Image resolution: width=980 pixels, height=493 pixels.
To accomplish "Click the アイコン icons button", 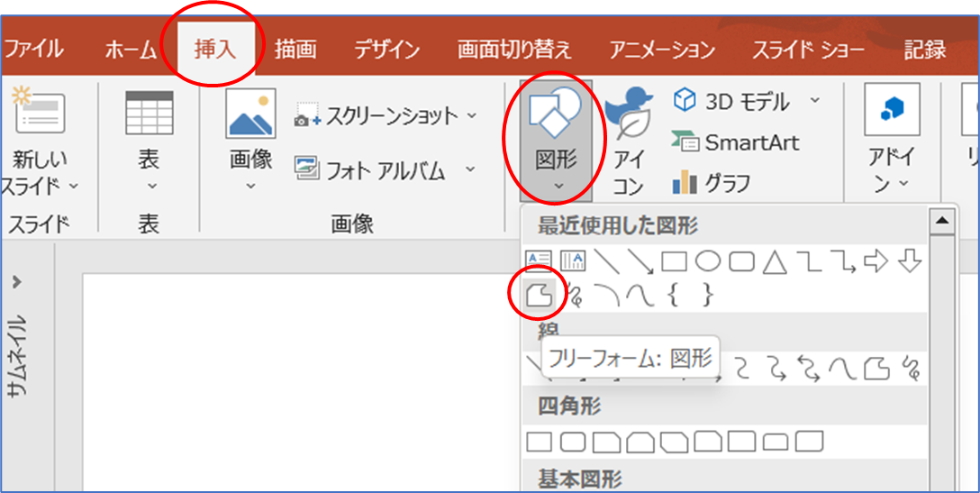I will pyautogui.click(x=629, y=140).
